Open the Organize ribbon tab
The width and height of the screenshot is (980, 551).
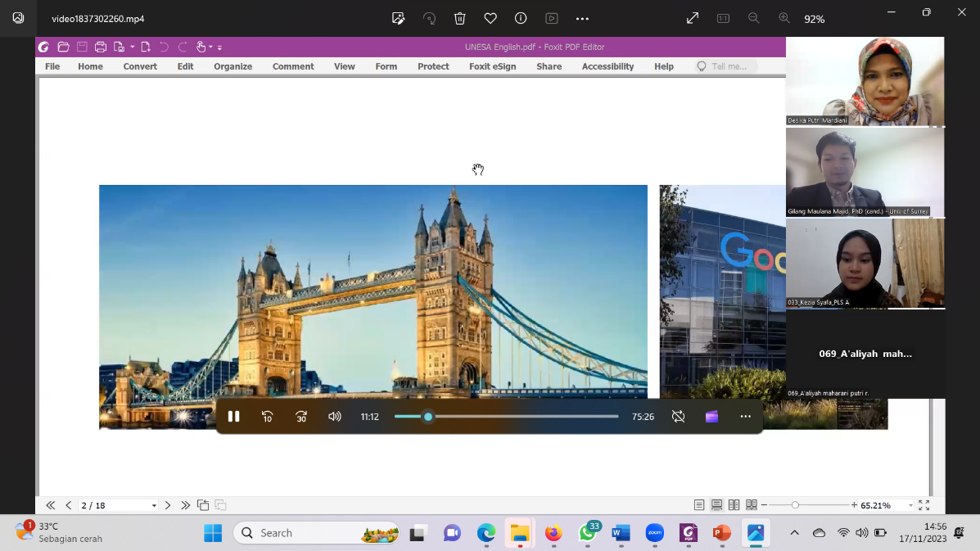(233, 66)
